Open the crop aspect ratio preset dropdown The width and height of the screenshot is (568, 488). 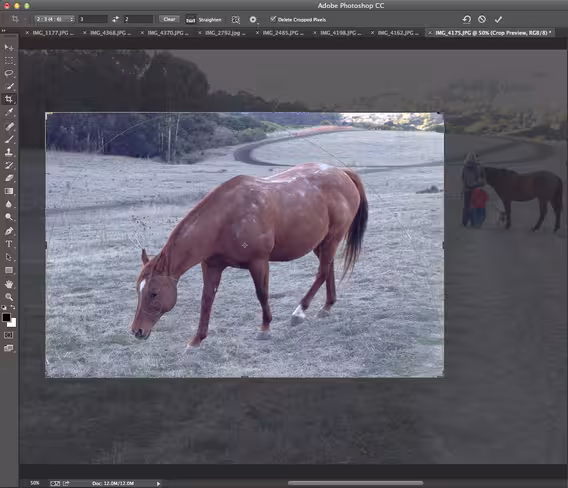(55, 19)
